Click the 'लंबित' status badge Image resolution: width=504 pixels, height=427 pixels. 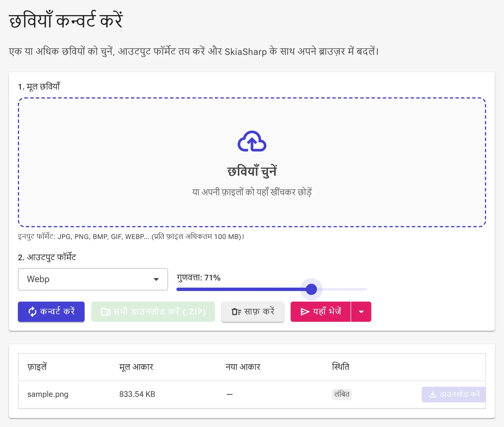(x=342, y=394)
